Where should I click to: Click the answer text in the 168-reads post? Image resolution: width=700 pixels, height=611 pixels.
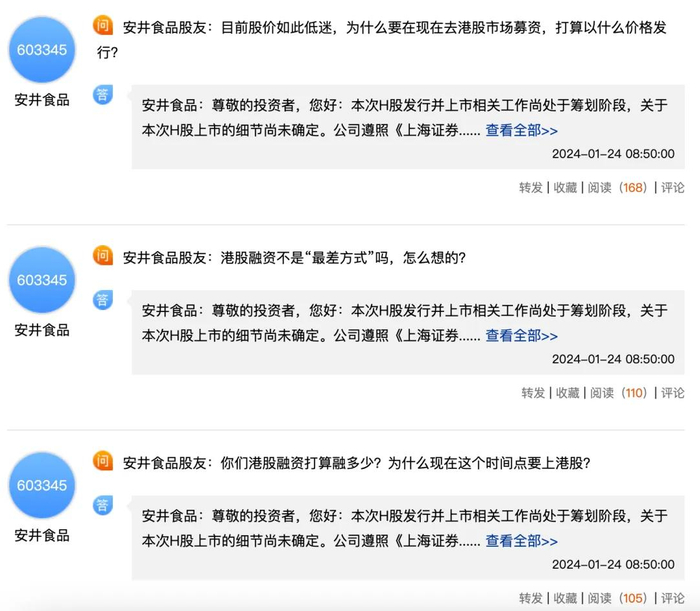[404, 118]
